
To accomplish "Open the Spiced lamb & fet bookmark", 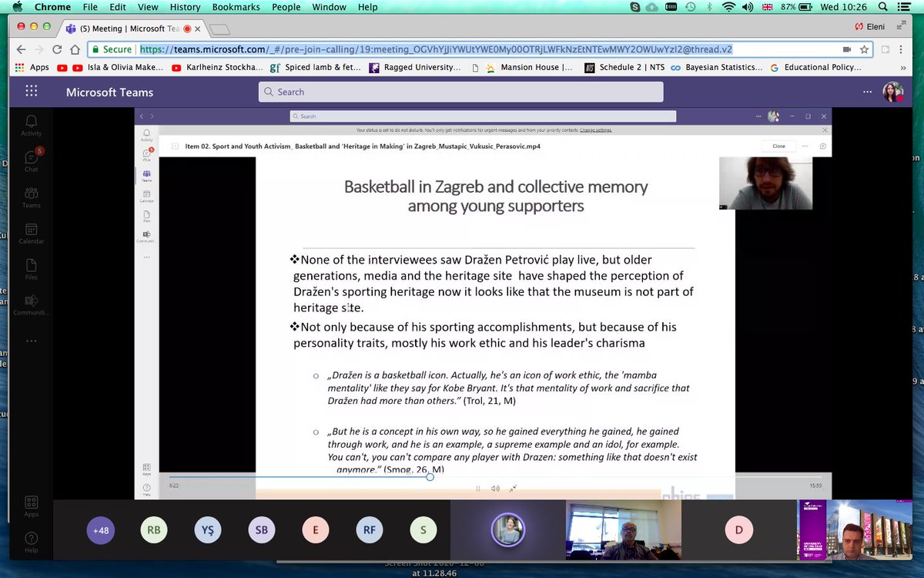I will (315, 67).
